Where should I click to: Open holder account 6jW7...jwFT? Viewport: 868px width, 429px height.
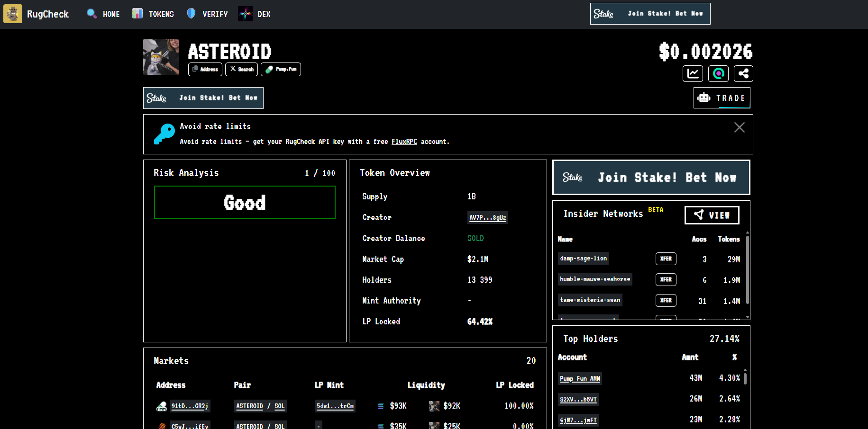578,420
